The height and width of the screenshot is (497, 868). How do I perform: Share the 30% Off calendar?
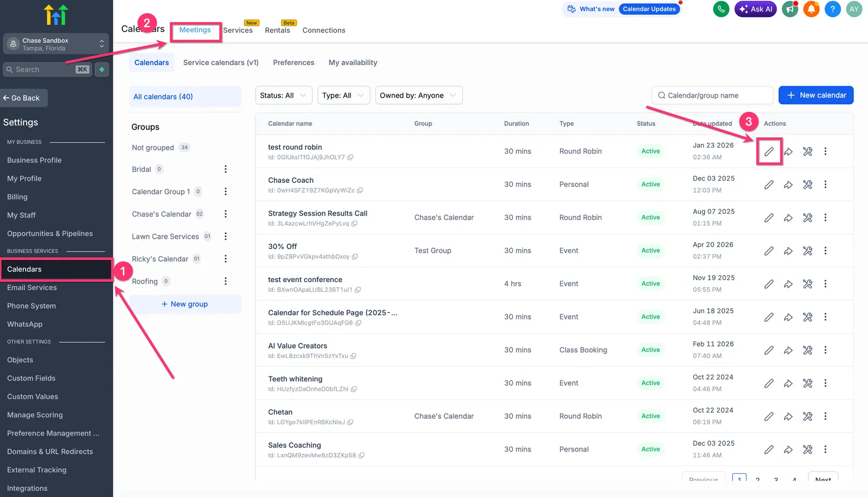click(788, 251)
